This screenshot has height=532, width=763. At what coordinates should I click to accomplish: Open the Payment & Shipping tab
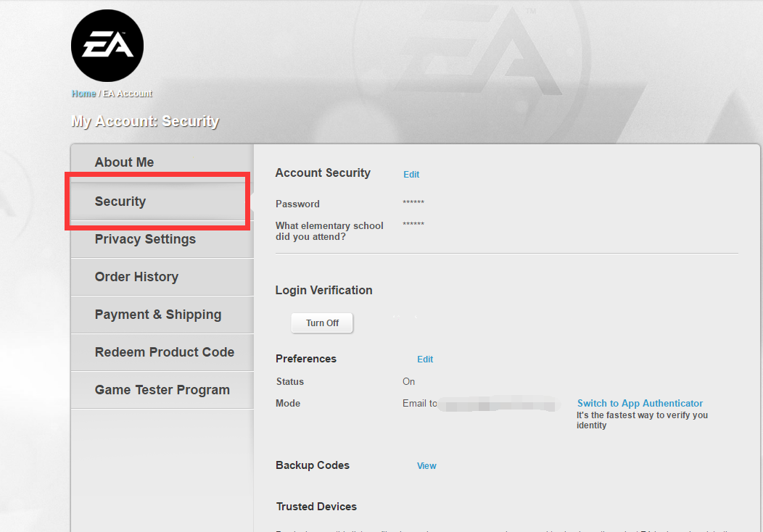pos(162,315)
